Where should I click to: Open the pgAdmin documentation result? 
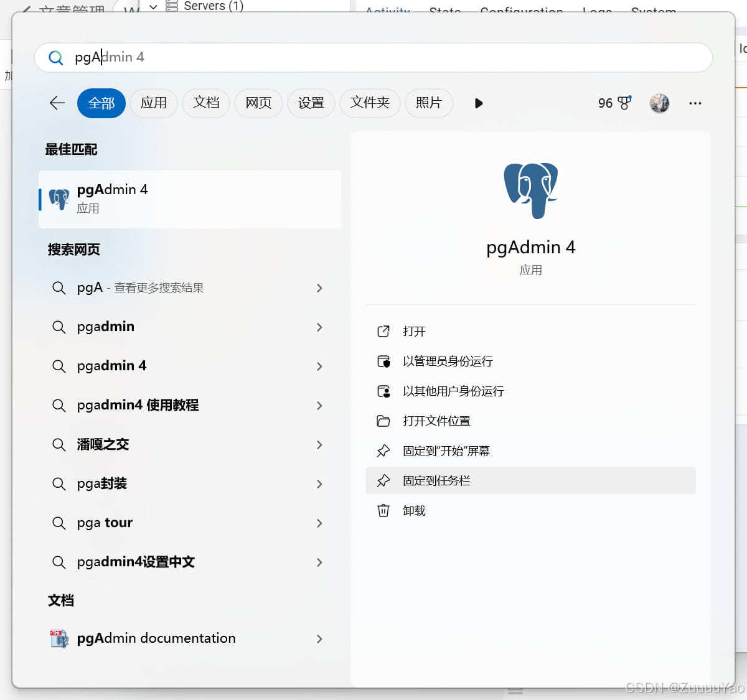pyautogui.click(x=190, y=639)
